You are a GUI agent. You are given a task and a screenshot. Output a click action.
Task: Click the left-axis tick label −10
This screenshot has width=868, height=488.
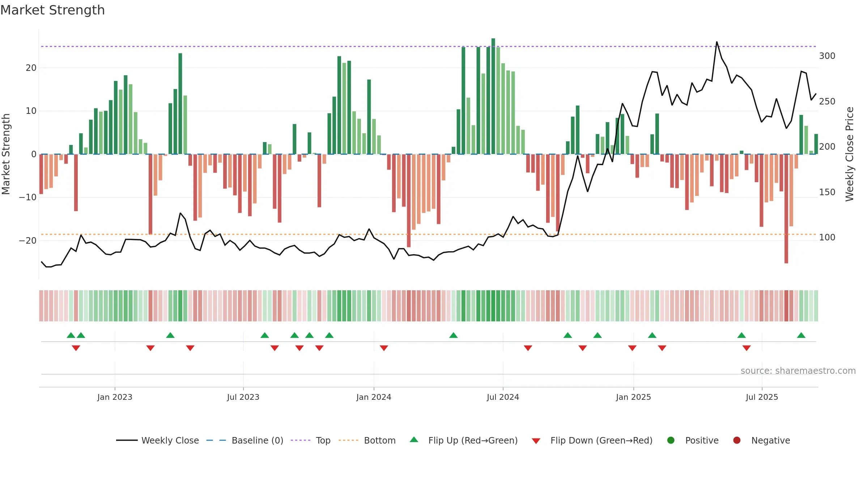(28, 197)
